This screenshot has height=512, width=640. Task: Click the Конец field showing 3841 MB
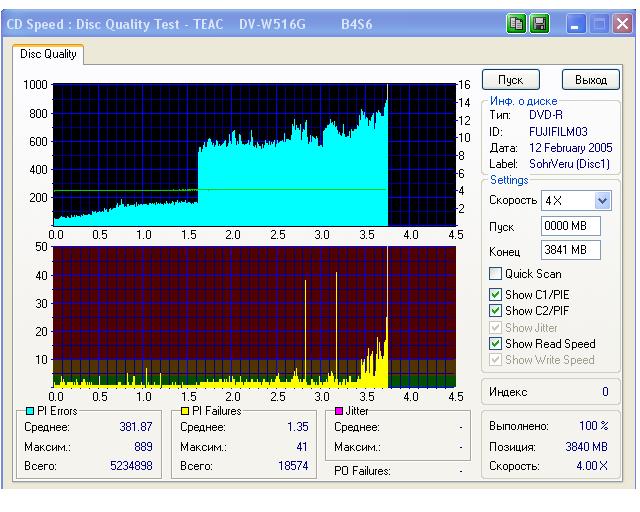click(569, 250)
